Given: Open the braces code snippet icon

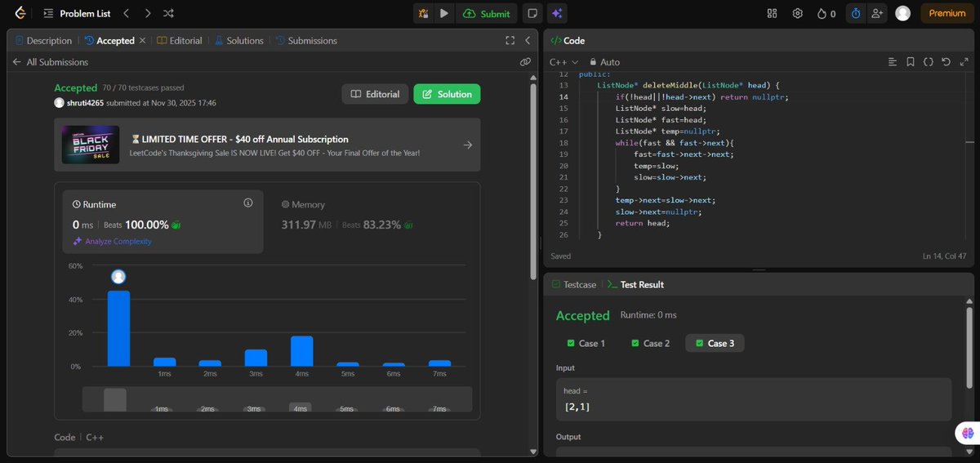Looking at the screenshot, I should [x=929, y=62].
